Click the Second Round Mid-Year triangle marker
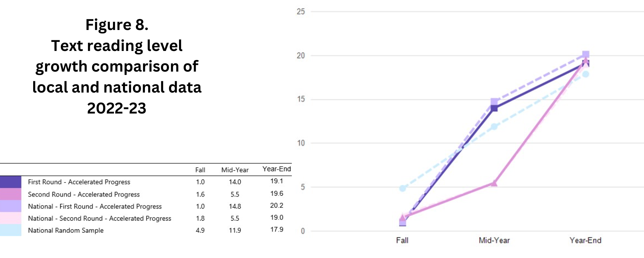 (494, 183)
